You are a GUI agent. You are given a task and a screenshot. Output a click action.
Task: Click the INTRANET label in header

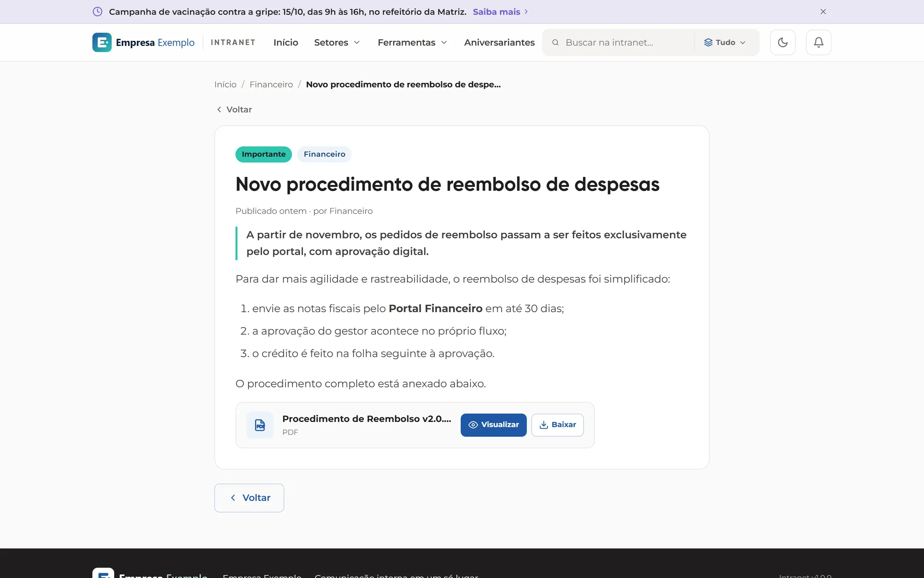[233, 42]
